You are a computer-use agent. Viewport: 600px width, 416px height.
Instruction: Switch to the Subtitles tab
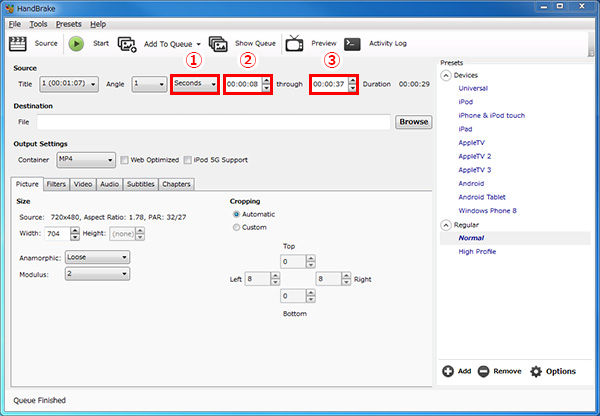pyautogui.click(x=141, y=184)
